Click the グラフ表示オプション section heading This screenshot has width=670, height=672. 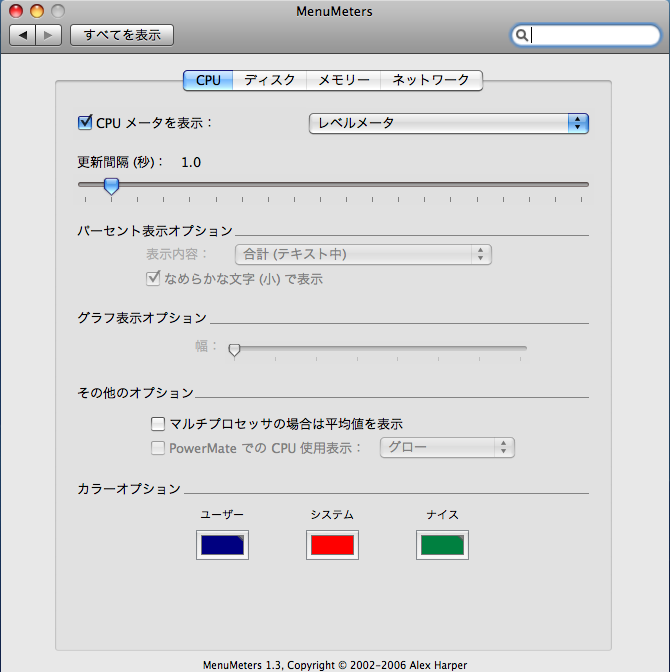coord(142,318)
